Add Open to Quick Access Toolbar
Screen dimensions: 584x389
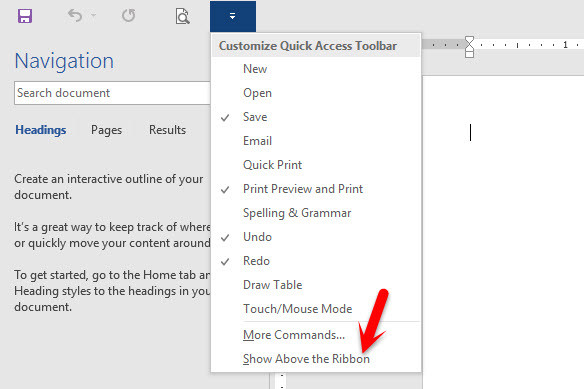click(316, 93)
